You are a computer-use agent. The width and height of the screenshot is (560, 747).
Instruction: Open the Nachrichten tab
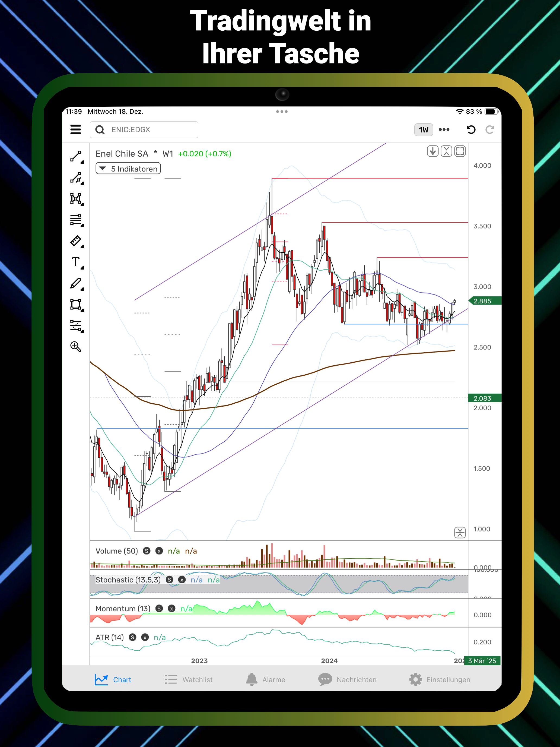pos(347,679)
